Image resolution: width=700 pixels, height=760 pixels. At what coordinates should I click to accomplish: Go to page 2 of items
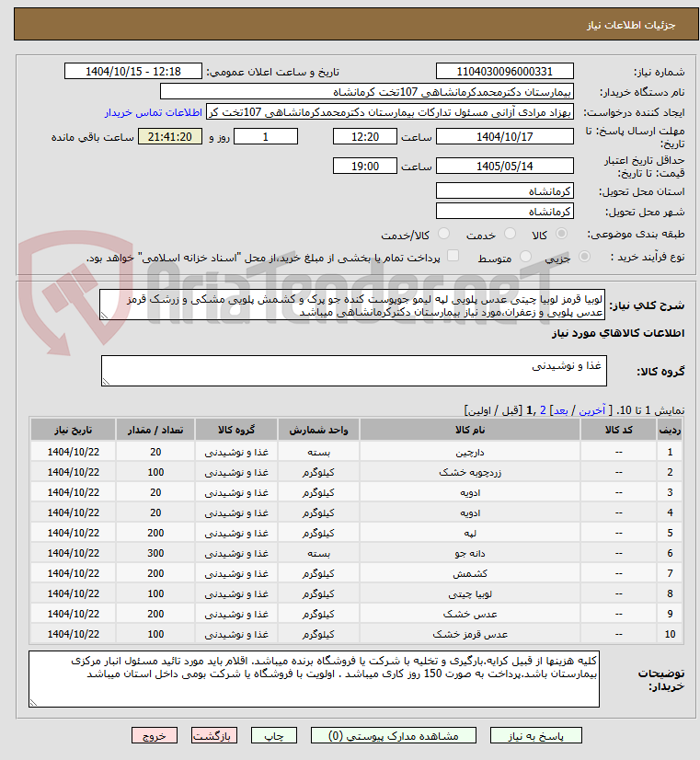[543, 410]
